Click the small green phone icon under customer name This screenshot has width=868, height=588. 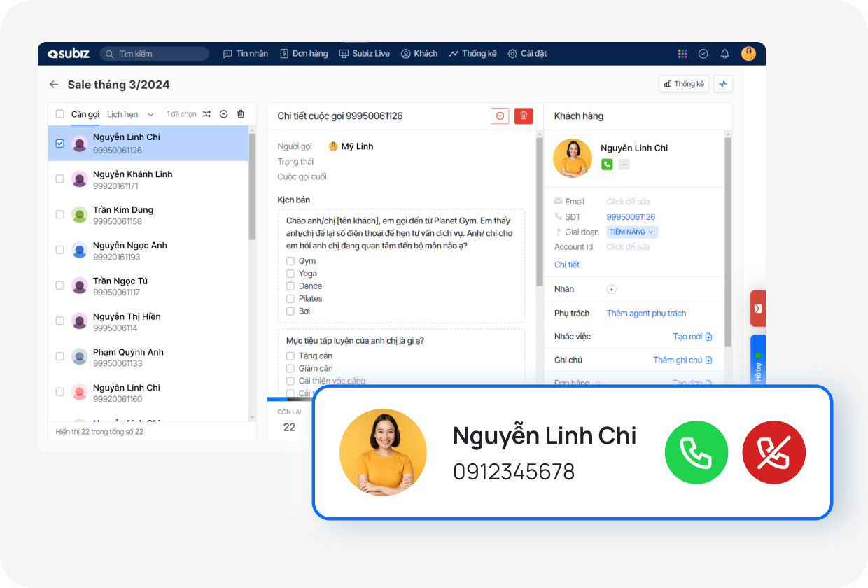[x=607, y=164]
